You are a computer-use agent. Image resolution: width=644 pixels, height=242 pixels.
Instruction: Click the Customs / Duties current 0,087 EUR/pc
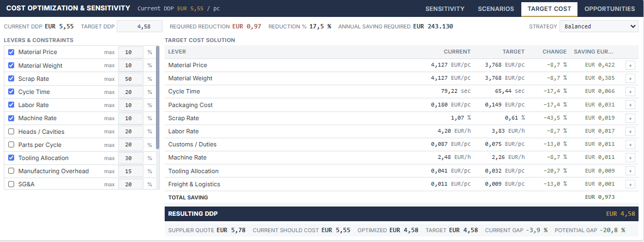point(451,144)
